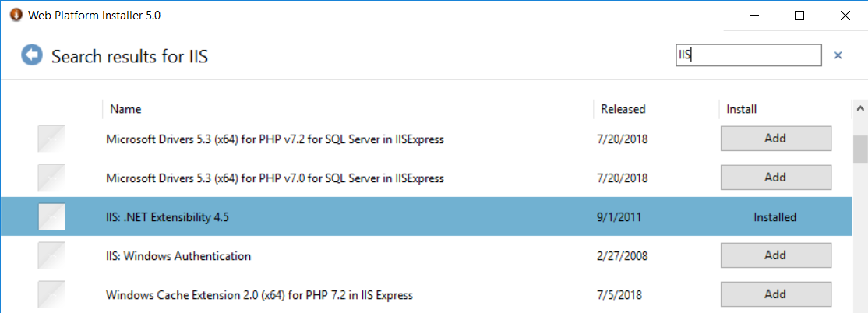Click the IIS .NET Extensibility 4.5 icon
The height and width of the screenshot is (313, 868).
51,217
